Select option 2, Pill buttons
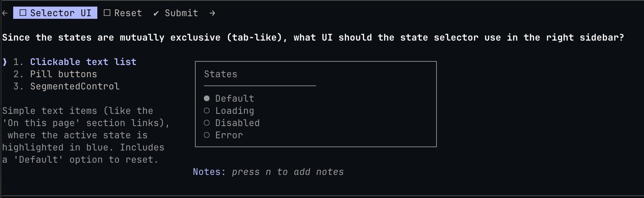The image size is (644, 198). [x=63, y=74]
